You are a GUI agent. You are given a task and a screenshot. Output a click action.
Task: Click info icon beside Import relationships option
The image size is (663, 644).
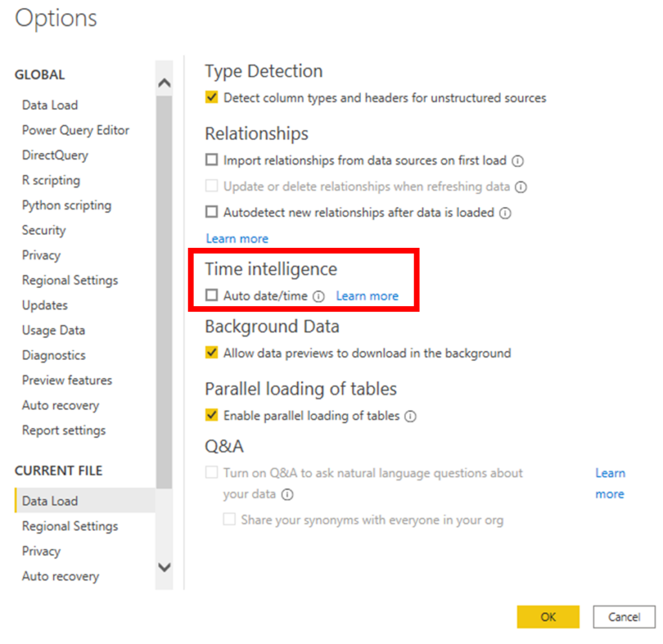517,161
